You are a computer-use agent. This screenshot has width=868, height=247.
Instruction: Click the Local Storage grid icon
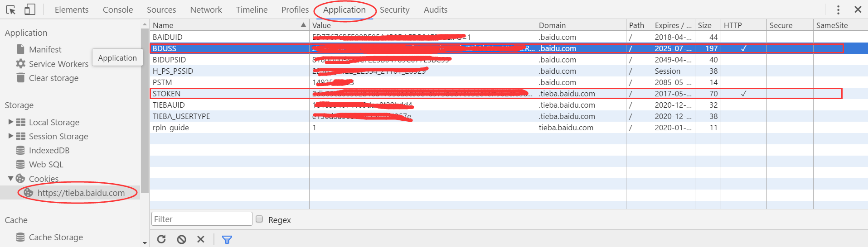21,122
